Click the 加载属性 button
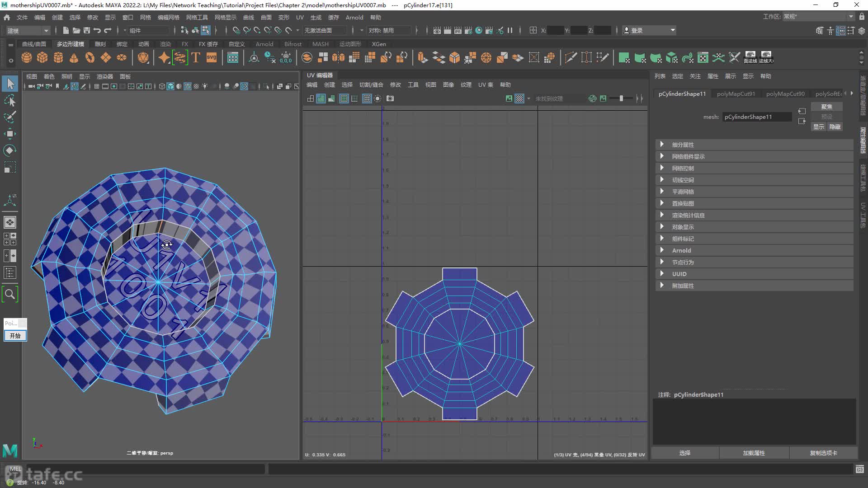The image size is (868, 488). [754, 453]
